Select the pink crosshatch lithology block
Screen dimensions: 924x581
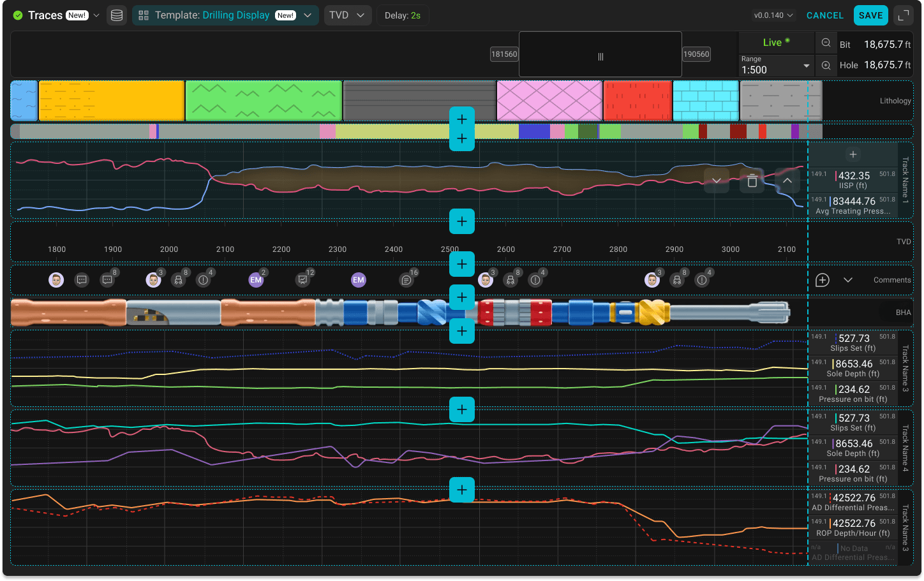[x=549, y=101]
